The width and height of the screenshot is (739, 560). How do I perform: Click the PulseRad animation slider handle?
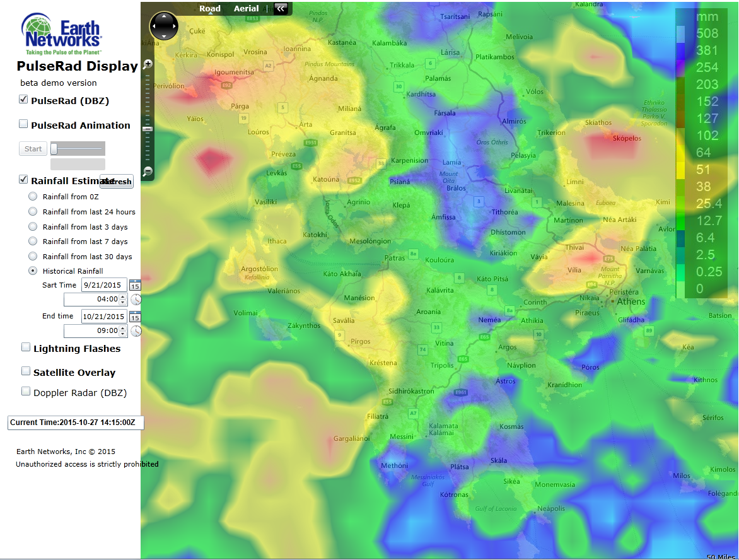(x=54, y=148)
